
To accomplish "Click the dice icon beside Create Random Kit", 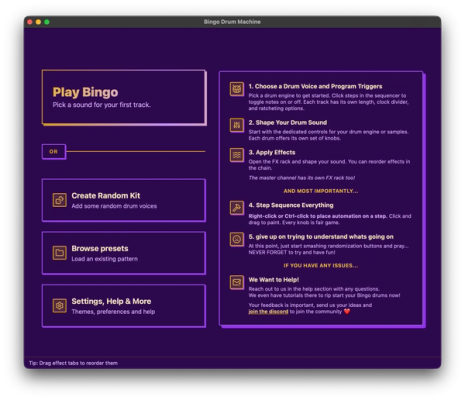I will 59,200.
